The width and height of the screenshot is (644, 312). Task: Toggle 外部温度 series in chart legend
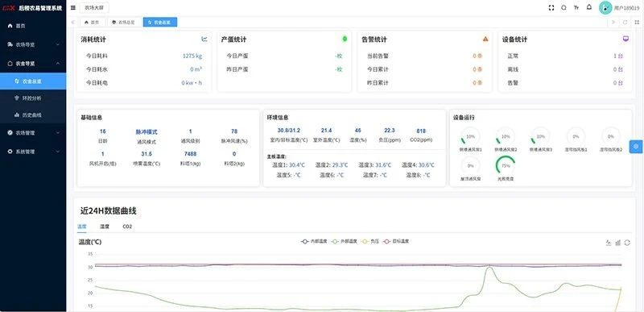[x=345, y=242]
